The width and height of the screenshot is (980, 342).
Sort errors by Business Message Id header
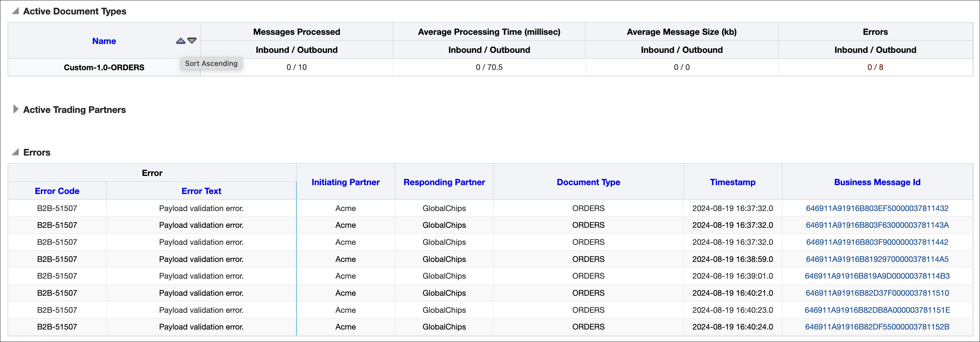877,182
